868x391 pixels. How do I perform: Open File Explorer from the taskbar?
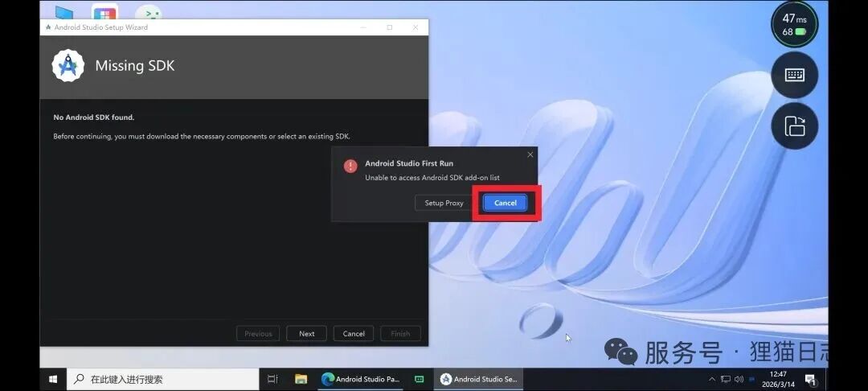(301, 380)
